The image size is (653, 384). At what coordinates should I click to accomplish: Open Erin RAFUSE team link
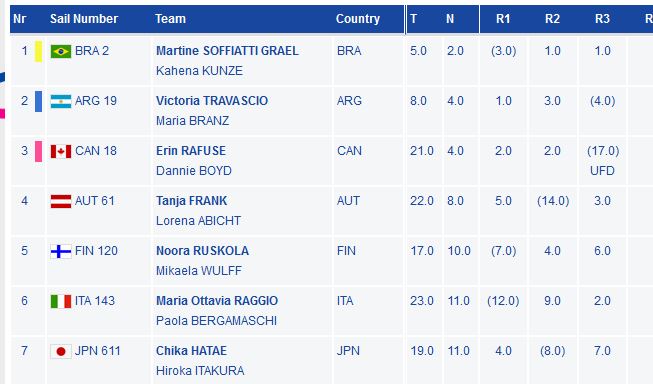point(191,151)
